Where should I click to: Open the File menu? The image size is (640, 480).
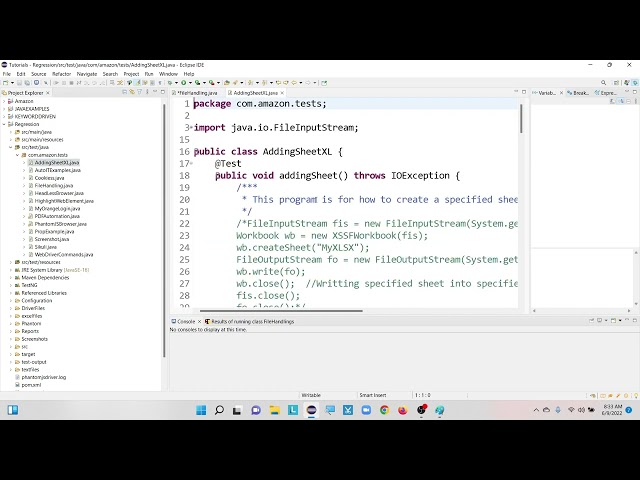click(x=7, y=74)
